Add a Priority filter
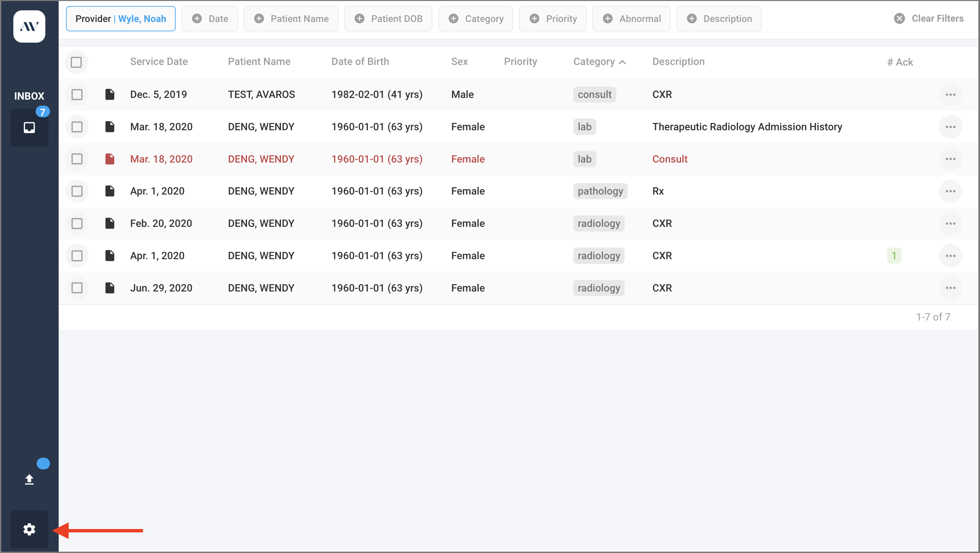 [553, 18]
